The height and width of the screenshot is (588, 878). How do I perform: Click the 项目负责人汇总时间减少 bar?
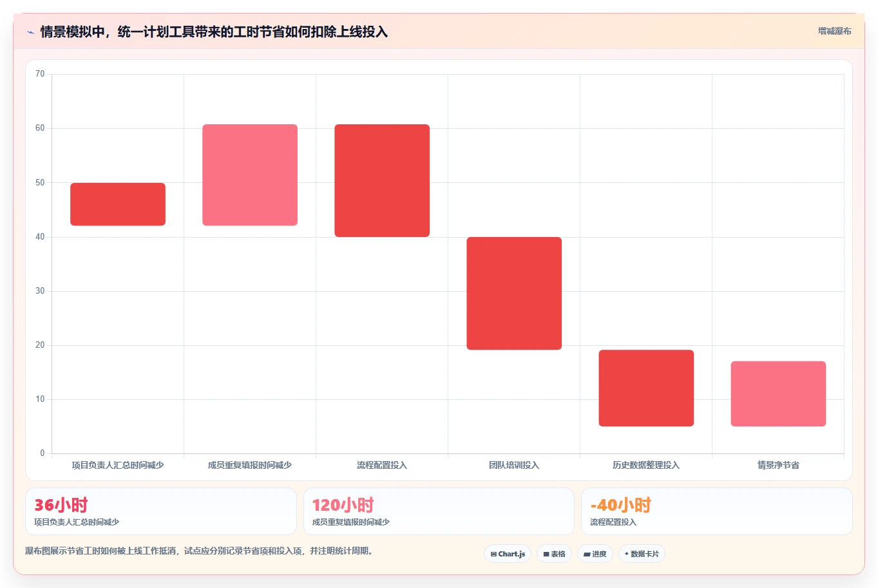click(118, 204)
